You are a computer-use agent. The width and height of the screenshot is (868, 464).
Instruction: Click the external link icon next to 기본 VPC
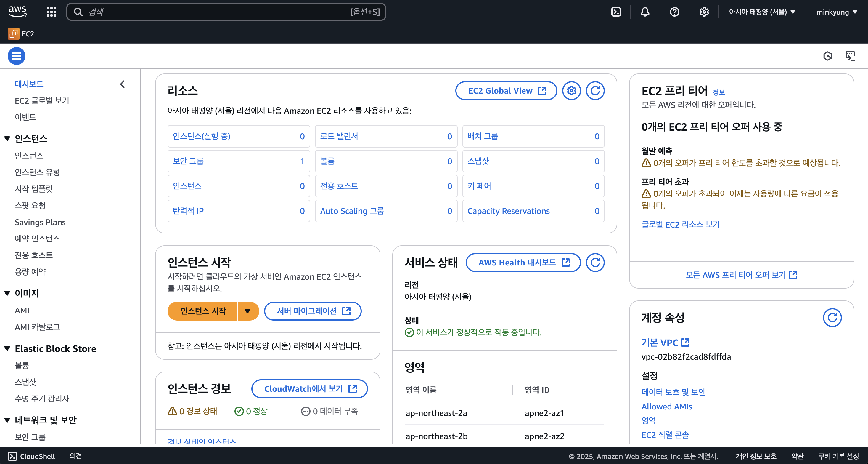point(685,343)
